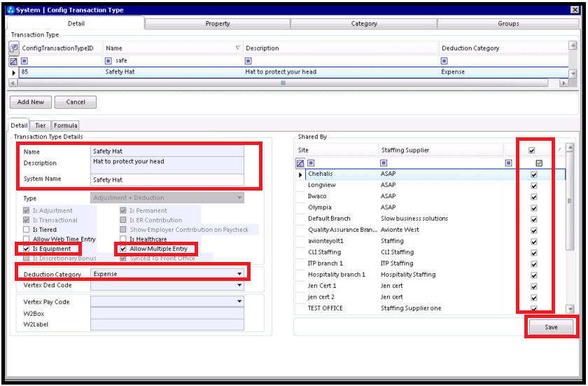This screenshot has height=386, width=588.
Task: Click the clear filter icon in Shared By grid
Action: (300, 163)
